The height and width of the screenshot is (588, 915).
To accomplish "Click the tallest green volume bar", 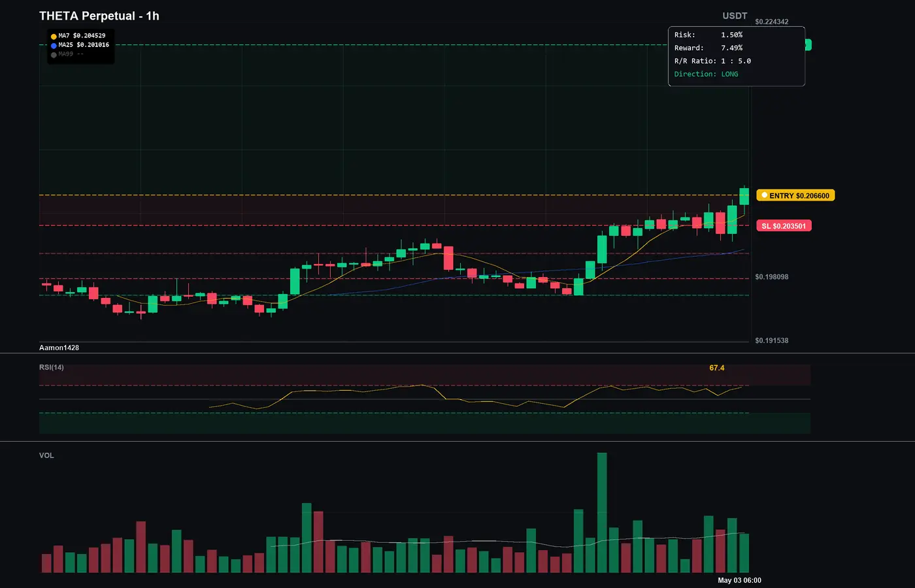I will [602, 513].
